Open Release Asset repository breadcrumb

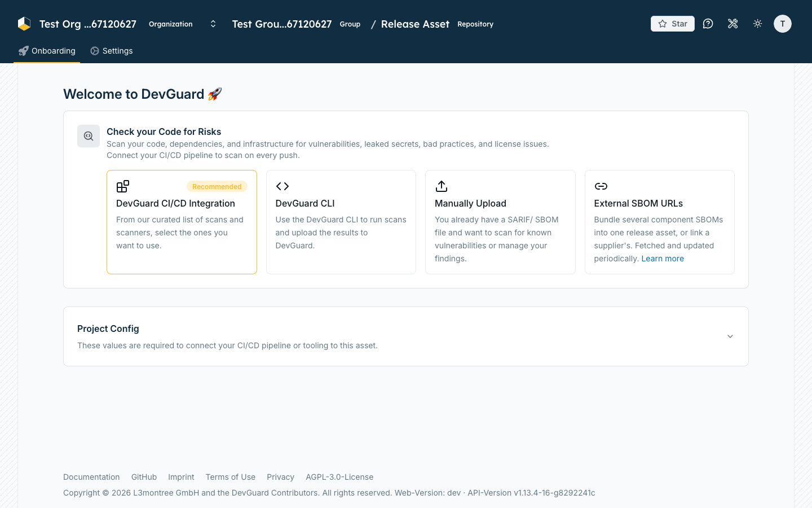(x=415, y=24)
